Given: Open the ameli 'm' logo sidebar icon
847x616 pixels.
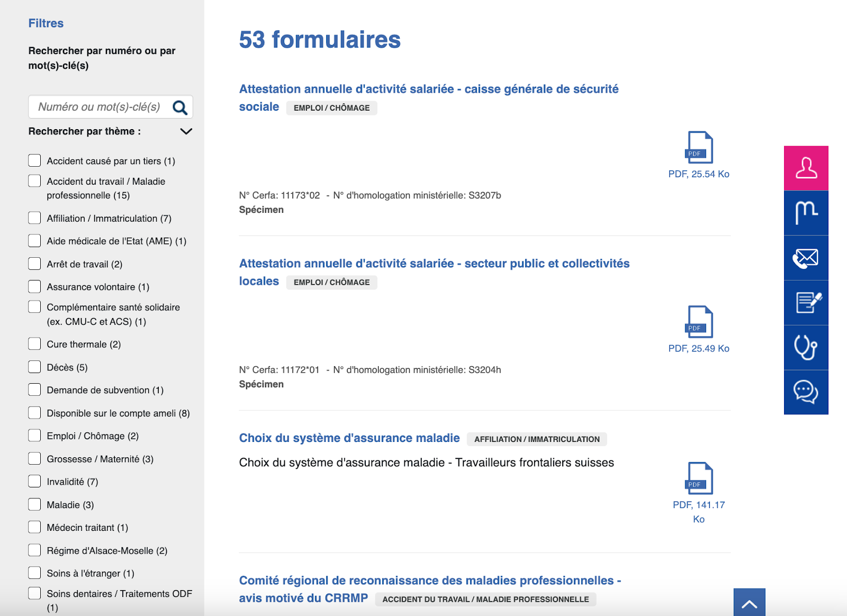Looking at the screenshot, I should click(x=806, y=213).
